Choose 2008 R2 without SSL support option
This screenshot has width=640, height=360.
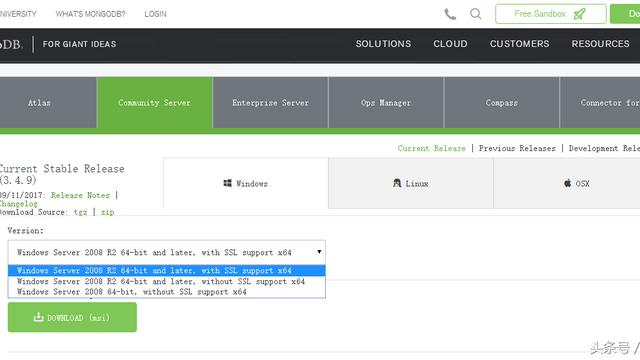point(167,281)
